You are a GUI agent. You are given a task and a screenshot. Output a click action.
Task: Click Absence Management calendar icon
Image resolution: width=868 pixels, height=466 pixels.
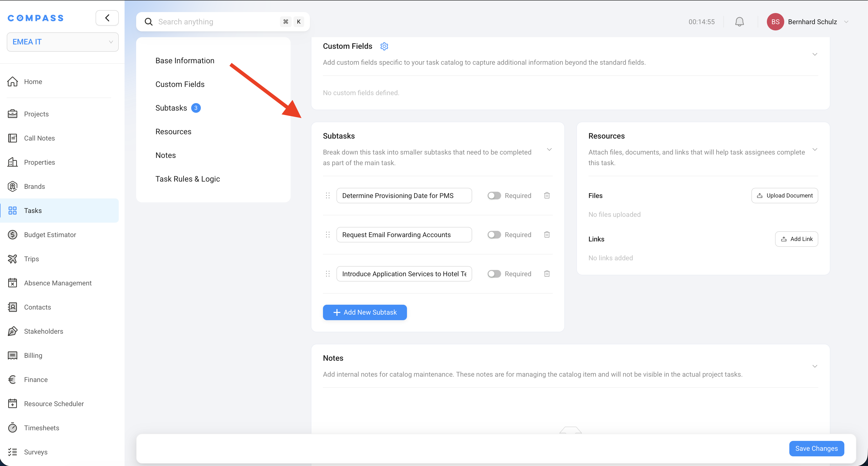(x=13, y=283)
